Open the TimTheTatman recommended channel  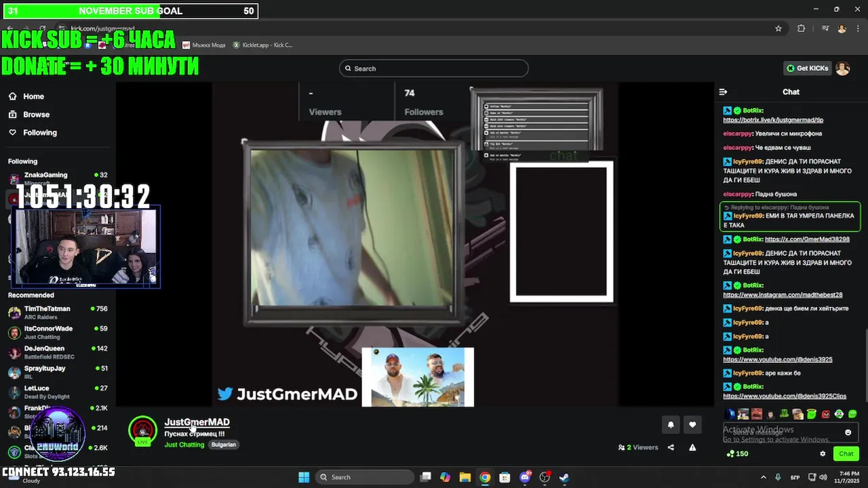(x=58, y=312)
